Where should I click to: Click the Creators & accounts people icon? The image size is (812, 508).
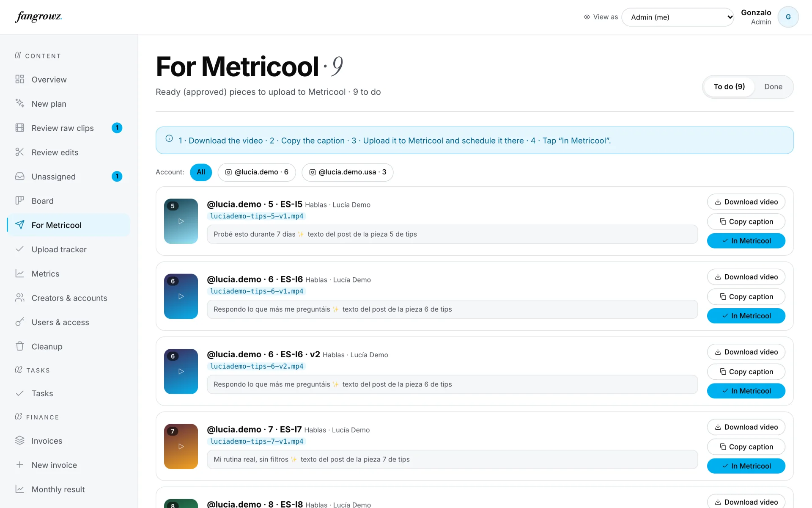click(x=19, y=298)
